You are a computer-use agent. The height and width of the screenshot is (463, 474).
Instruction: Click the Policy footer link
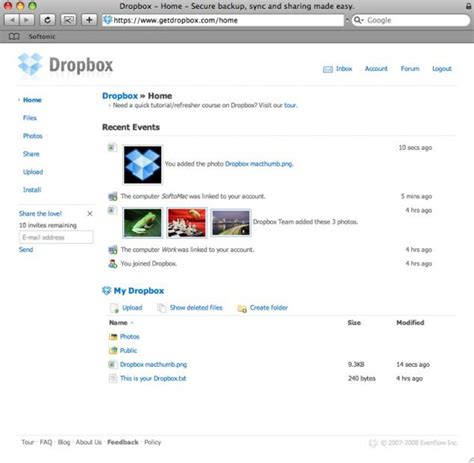(x=153, y=442)
